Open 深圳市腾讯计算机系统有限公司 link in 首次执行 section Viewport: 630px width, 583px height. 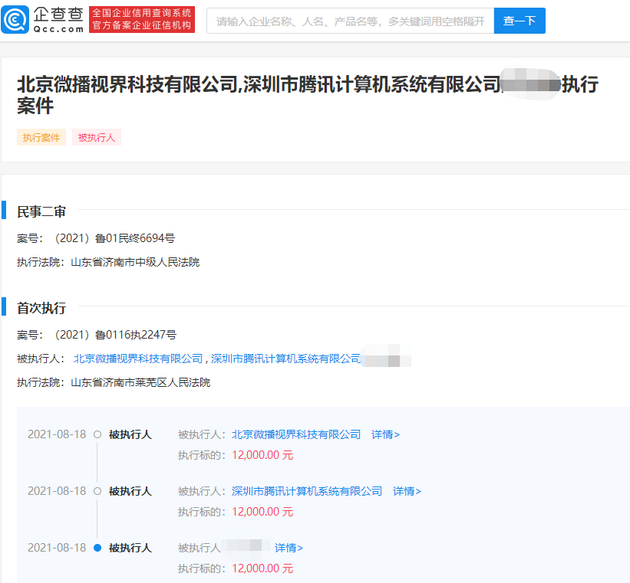coord(286,359)
